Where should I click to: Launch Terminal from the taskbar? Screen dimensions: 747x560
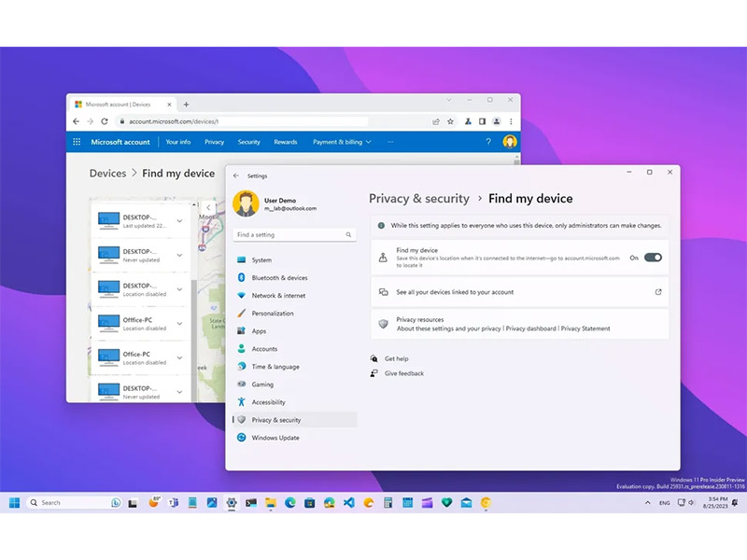251,503
